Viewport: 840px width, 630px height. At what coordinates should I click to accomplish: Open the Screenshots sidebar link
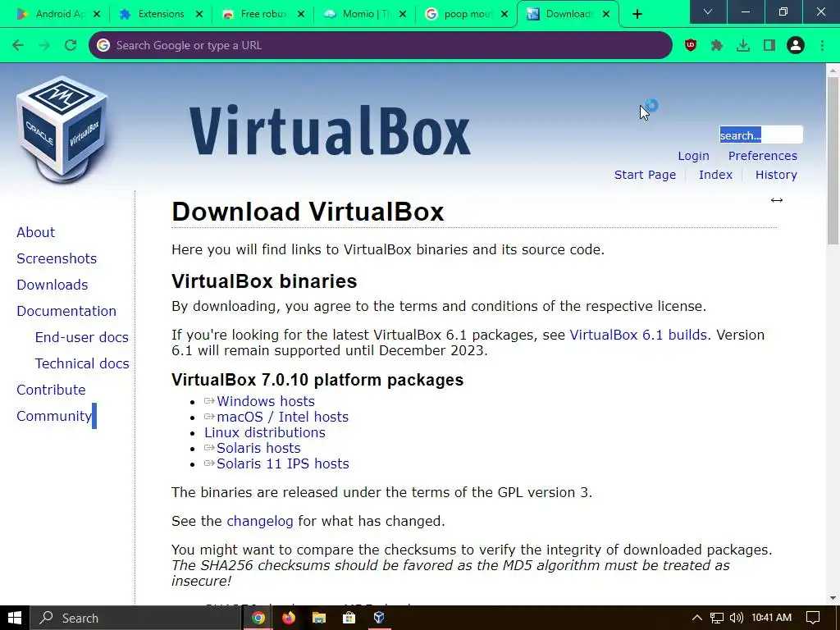coord(57,258)
